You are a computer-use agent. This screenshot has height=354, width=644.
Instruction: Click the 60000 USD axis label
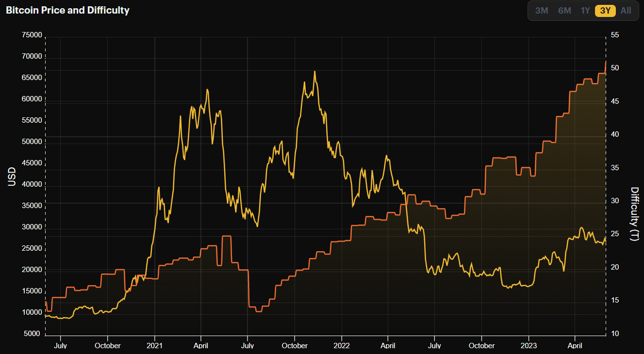[x=32, y=99]
